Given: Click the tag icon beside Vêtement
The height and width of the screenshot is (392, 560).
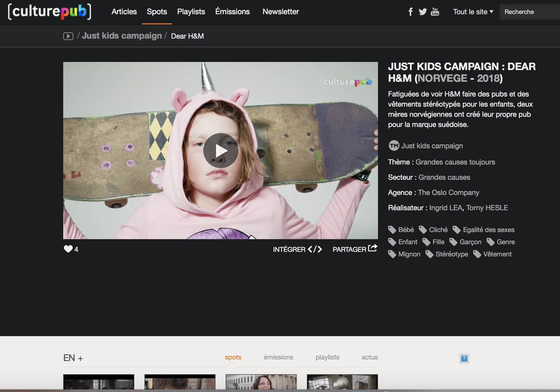Looking at the screenshot, I should [x=477, y=254].
